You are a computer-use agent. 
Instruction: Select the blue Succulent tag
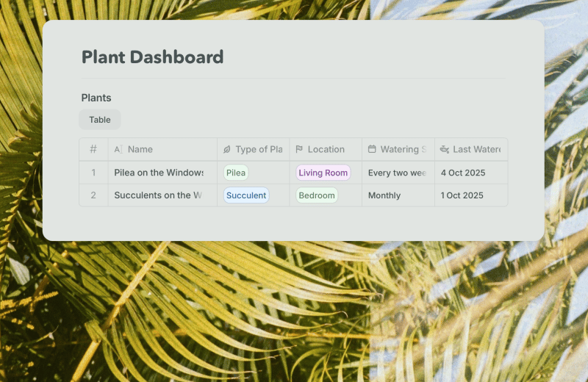(246, 195)
